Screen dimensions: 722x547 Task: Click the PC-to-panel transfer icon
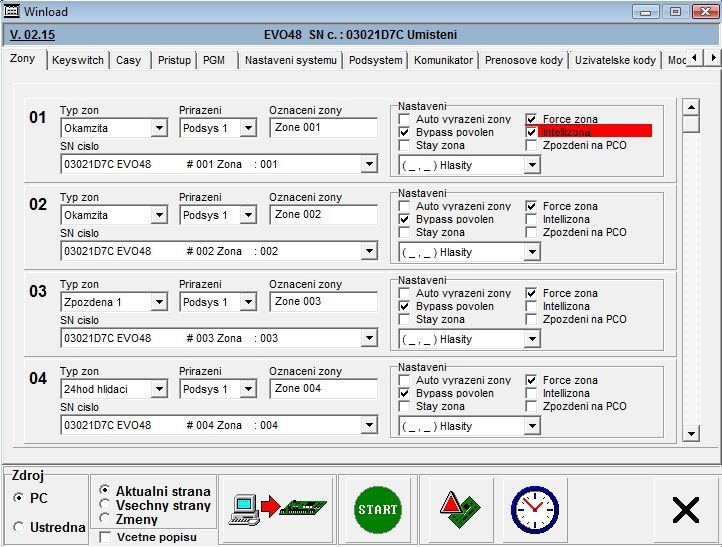[x=276, y=509]
